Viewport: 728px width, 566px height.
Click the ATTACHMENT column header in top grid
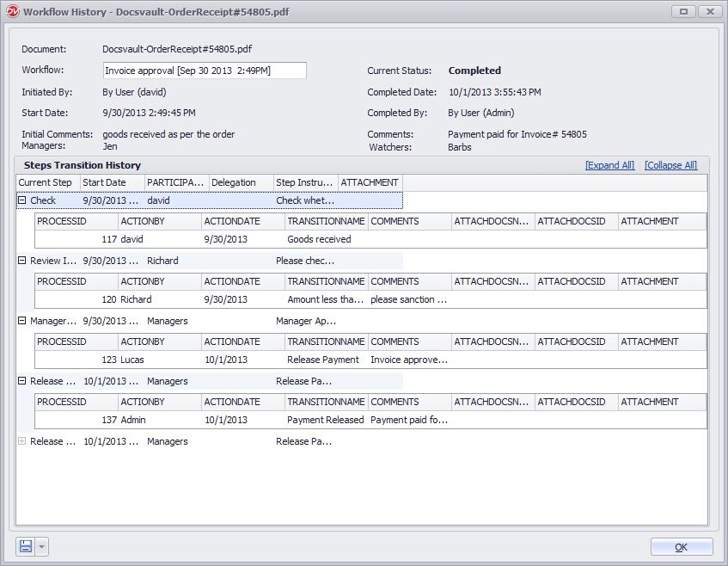tap(369, 182)
